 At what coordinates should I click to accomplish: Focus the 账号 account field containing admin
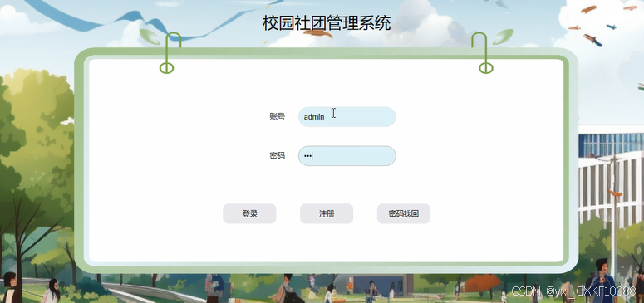click(347, 116)
